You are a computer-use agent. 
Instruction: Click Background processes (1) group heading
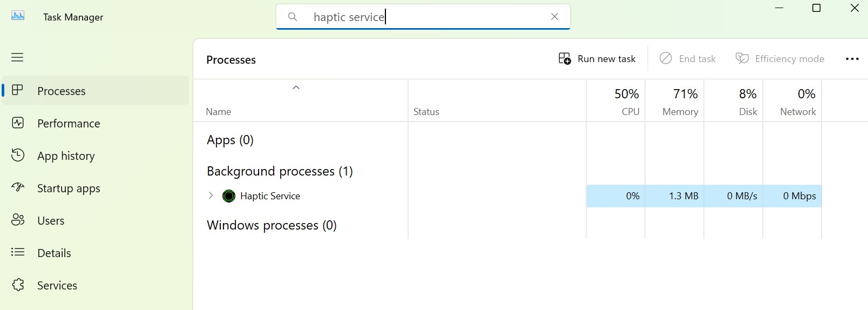(x=280, y=171)
